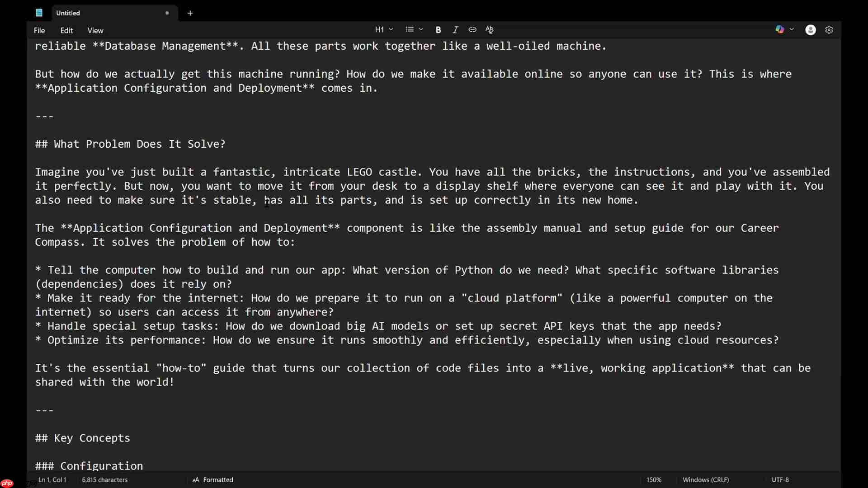Open the Edit menu
The height and width of the screenshot is (488, 868).
(x=66, y=31)
